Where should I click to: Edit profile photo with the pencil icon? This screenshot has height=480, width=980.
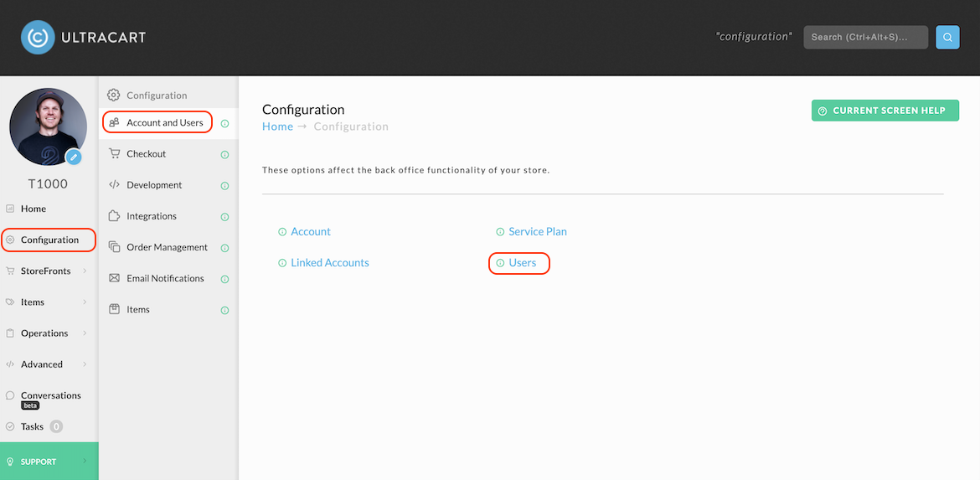73,157
